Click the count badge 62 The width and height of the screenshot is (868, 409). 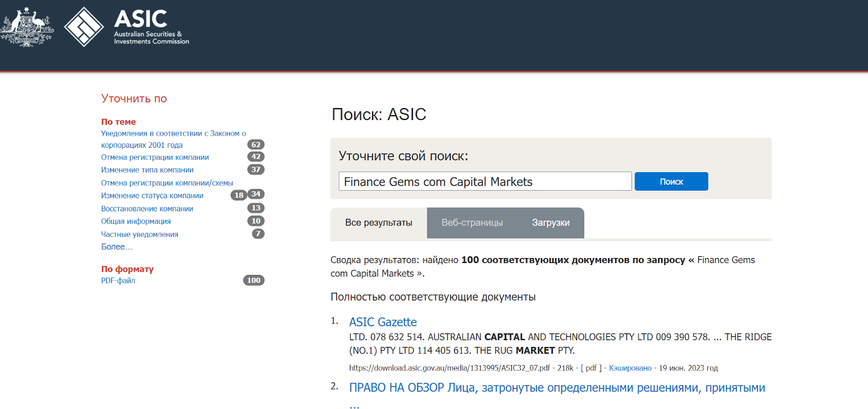(x=256, y=144)
